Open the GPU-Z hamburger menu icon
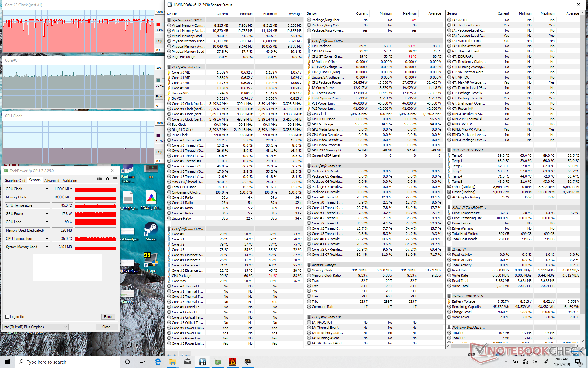The image size is (588, 368). coord(115,179)
